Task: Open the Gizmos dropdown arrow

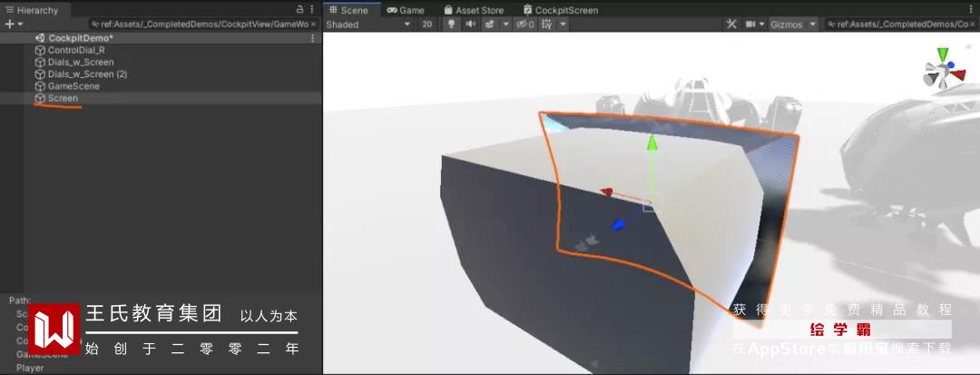Action: click(x=812, y=24)
